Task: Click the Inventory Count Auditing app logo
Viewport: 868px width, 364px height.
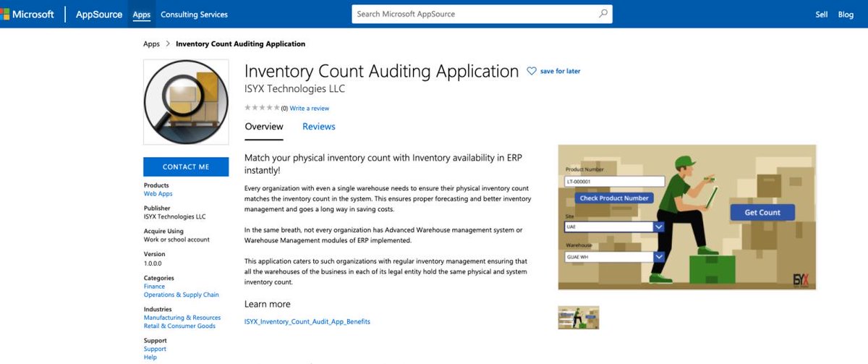Action: coord(186,103)
